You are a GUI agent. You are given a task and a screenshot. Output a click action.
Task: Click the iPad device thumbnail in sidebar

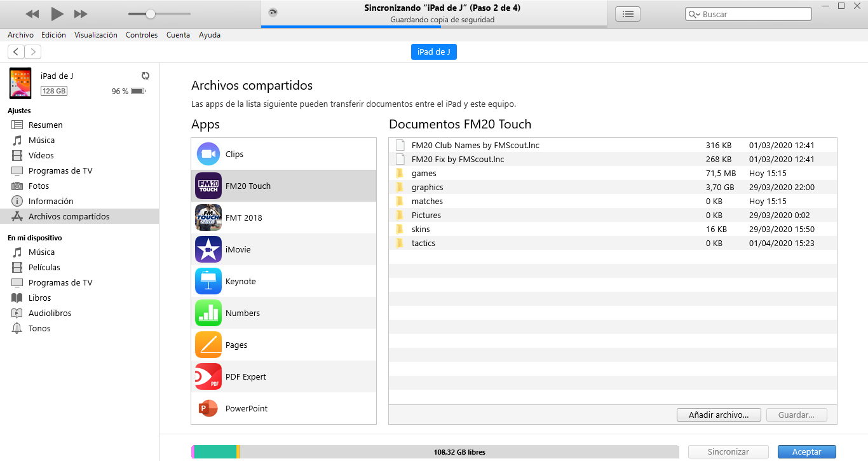click(x=20, y=83)
